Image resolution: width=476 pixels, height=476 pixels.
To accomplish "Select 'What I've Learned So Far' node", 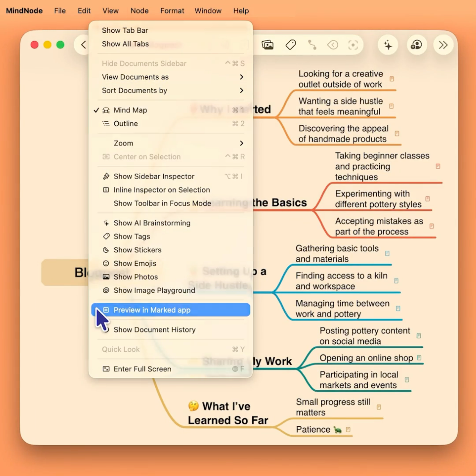I will [228, 413].
